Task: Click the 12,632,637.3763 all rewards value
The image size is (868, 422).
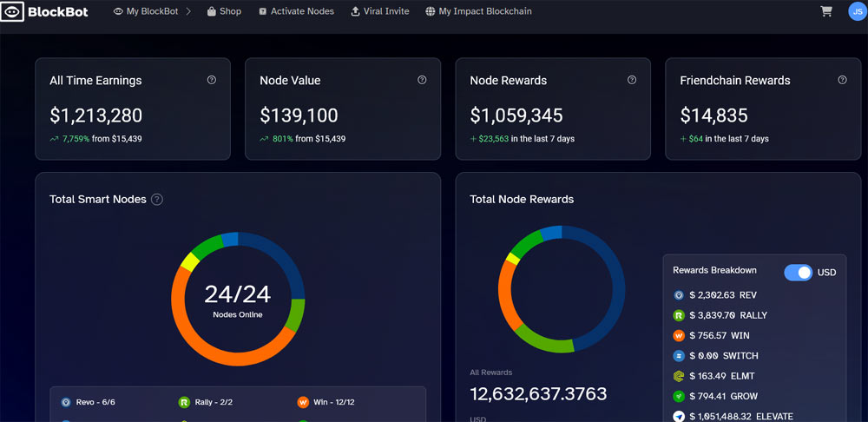Action: click(x=539, y=393)
